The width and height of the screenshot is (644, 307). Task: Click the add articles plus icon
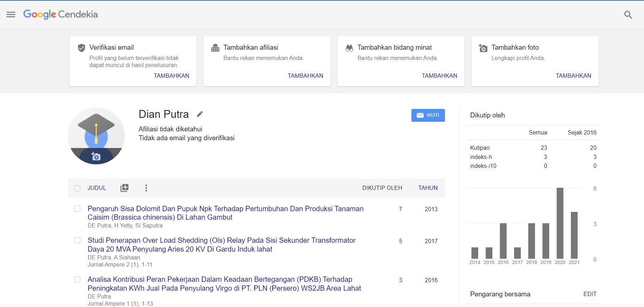click(x=124, y=188)
